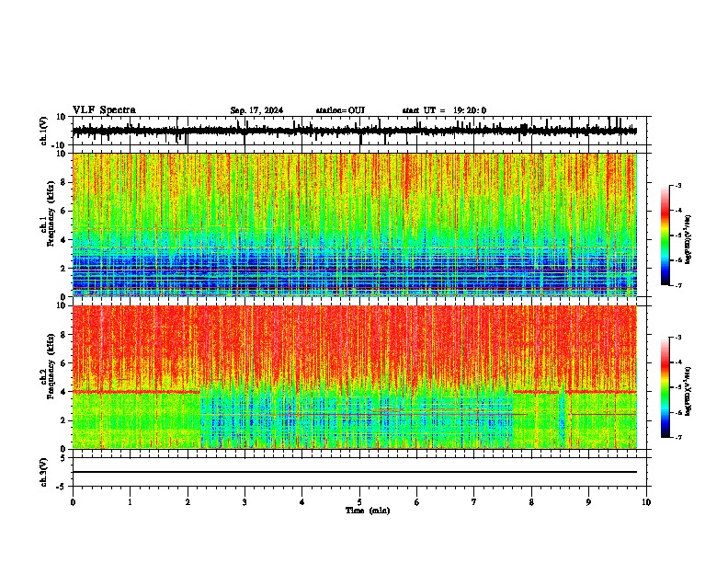Select the ch.1 spectrogram color bar

(665, 236)
